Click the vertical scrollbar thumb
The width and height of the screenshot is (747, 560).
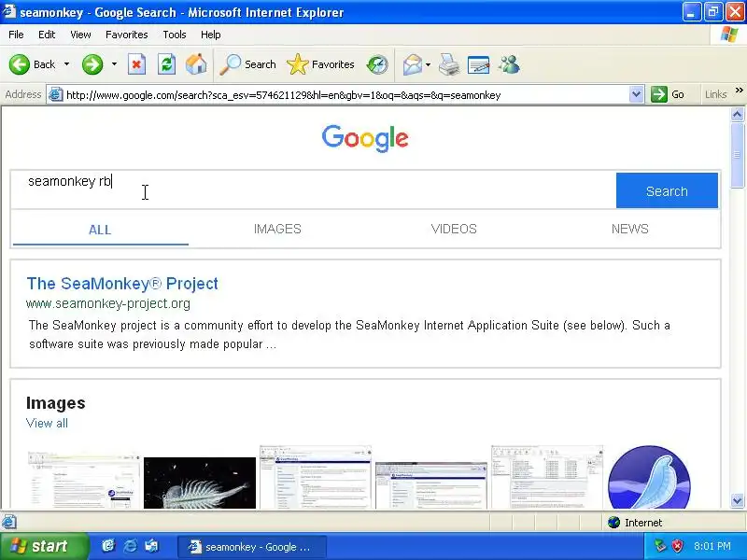[738, 154]
